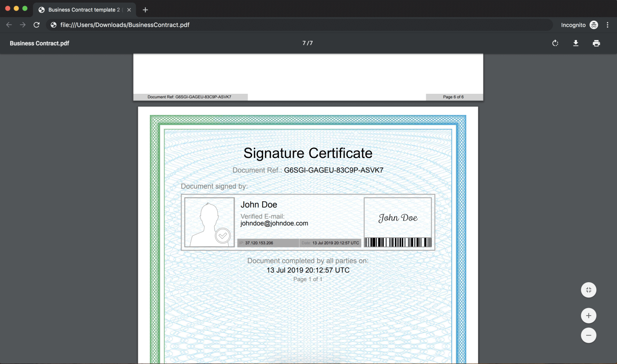617x364 pixels.
Task: Click the 'Verified E-mail:' label
Action: point(263,217)
